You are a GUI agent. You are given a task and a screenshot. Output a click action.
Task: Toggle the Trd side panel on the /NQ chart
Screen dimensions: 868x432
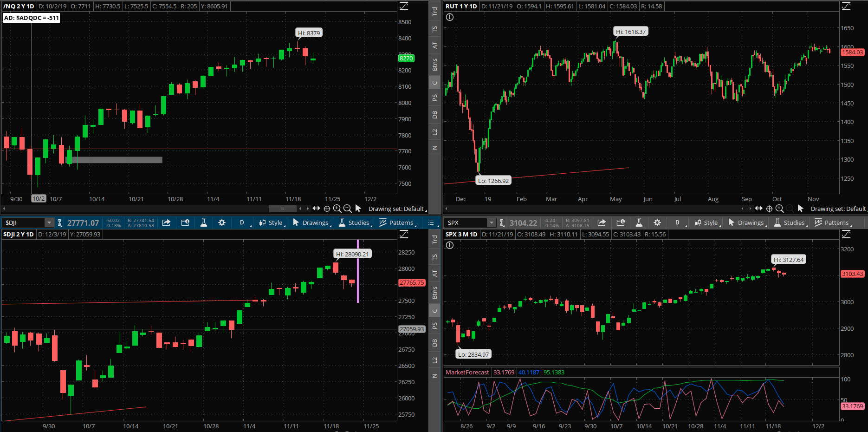tap(434, 12)
